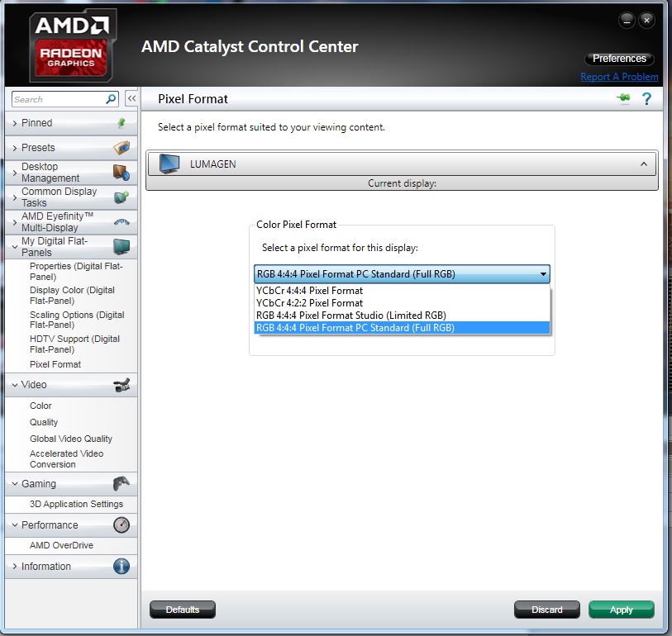
Task: Close the Catalyst Control Center window
Action: (x=646, y=20)
